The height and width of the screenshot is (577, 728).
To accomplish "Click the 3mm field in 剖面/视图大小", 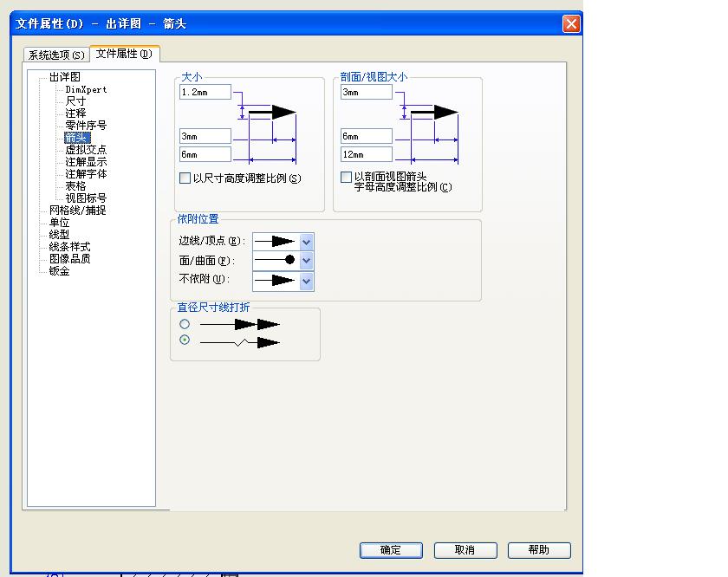I will click(x=367, y=92).
